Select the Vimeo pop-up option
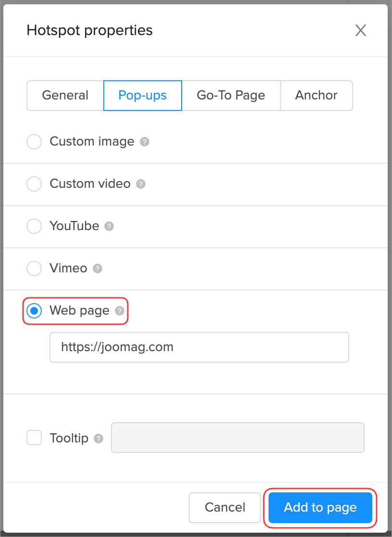 pos(34,268)
